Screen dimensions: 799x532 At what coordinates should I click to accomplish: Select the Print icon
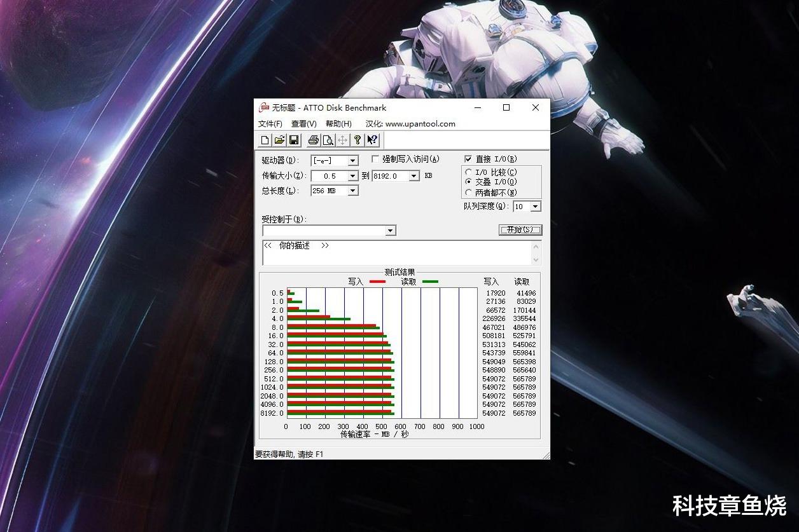pos(312,140)
